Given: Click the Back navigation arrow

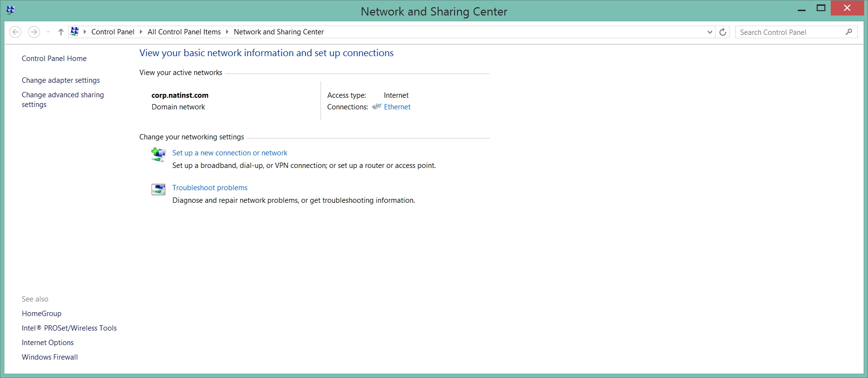Looking at the screenshot, I should [15, 32].
